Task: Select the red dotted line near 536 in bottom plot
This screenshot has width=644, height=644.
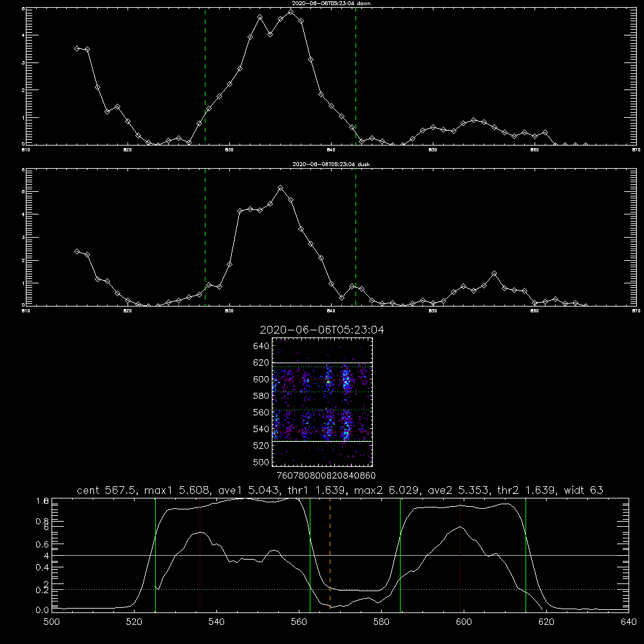Action: [x=200, y=555]
